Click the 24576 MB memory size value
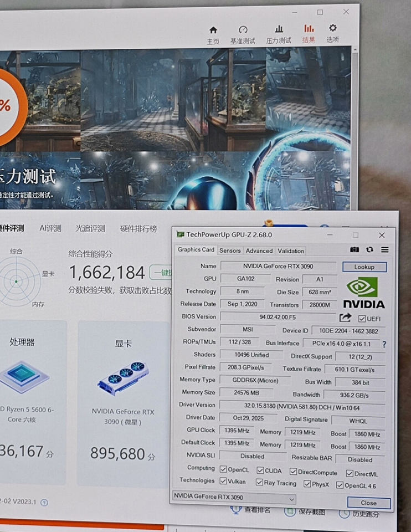This screenshot has width=411, height=532. [246, 392]
